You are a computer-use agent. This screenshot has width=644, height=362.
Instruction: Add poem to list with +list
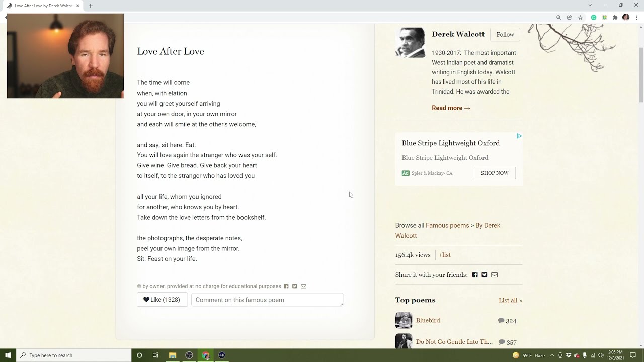444,255
